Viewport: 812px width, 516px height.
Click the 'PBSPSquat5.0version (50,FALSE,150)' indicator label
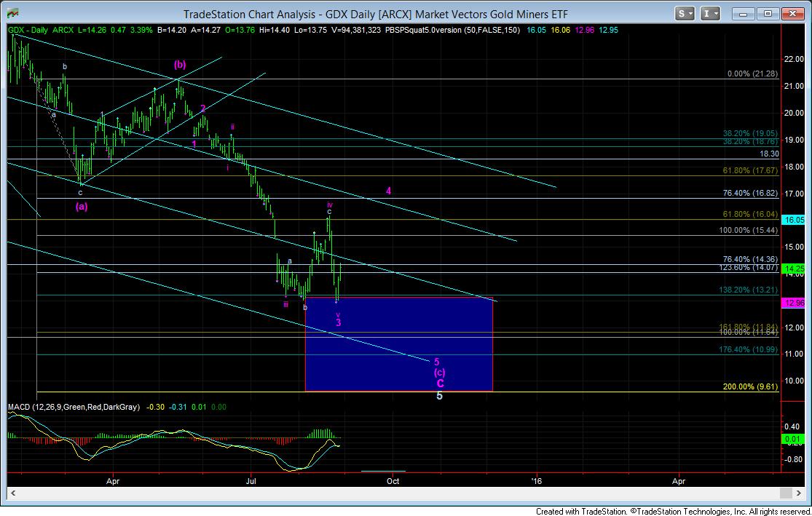pos(452,30)
